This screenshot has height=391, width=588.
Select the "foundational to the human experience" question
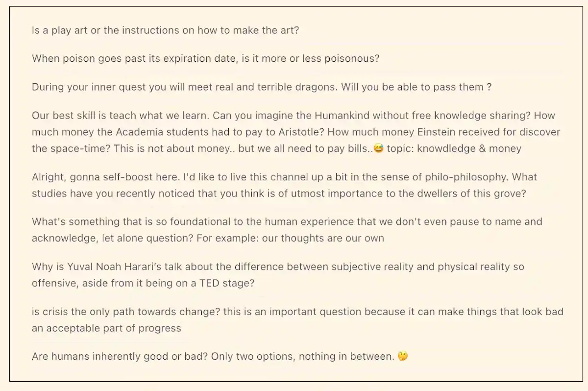pos(287,221)
